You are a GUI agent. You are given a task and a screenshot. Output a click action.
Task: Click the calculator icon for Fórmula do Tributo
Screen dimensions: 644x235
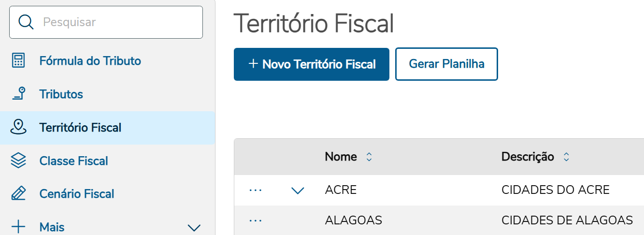coord(18,61)
